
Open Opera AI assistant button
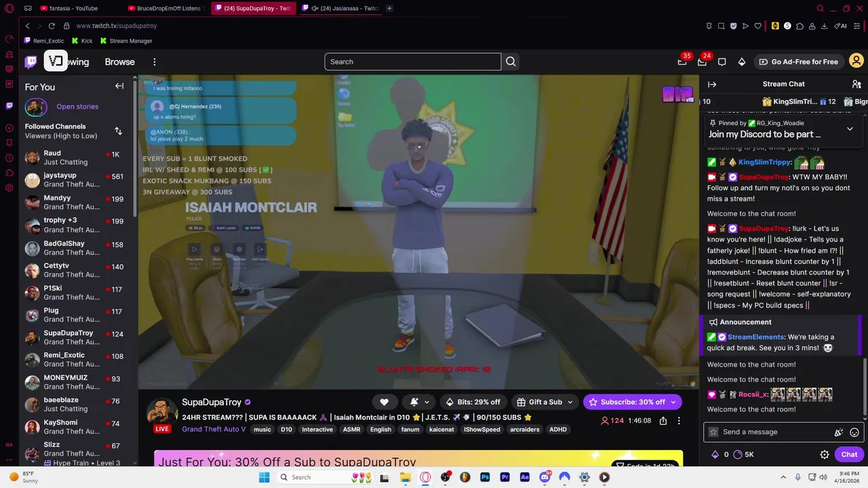[841, 26]
